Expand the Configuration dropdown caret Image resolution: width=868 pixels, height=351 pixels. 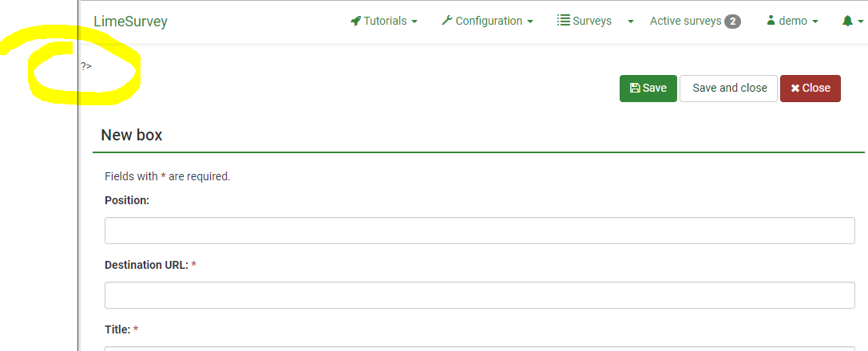[x=530, y=22]
